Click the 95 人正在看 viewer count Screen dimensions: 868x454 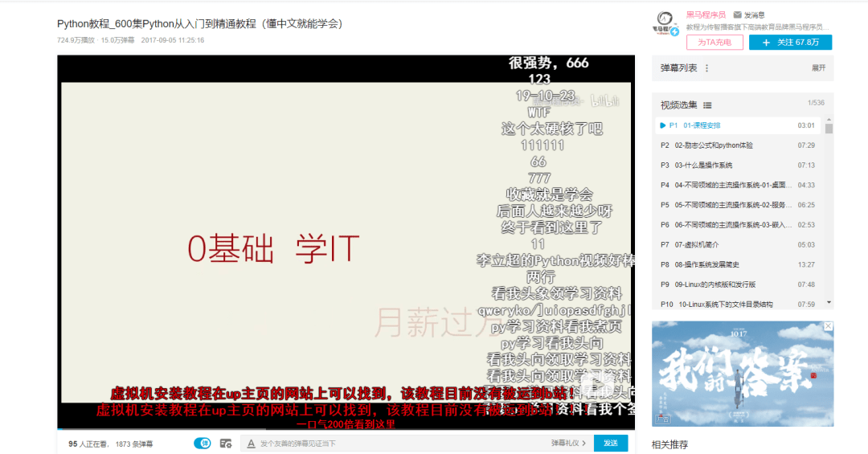coord(88,444)
